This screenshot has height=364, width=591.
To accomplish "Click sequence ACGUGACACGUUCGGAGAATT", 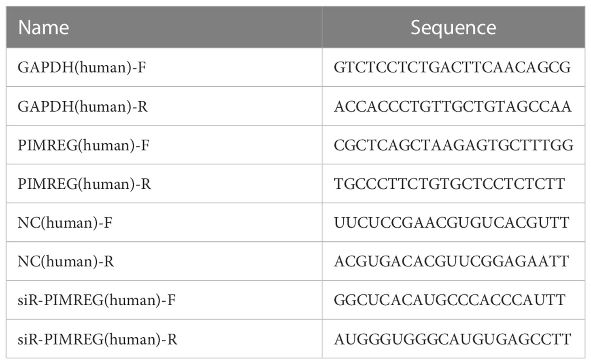I will point(451,262).
